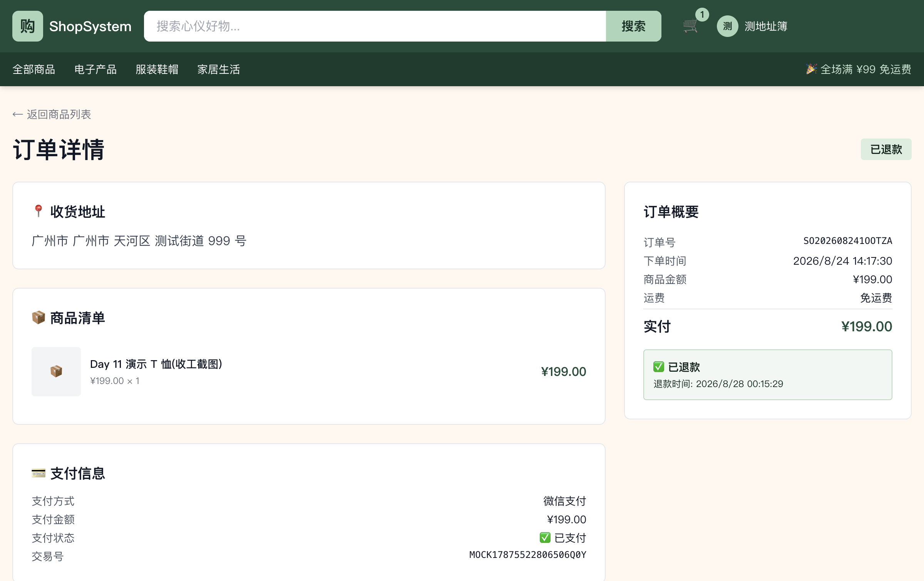Click the 订单详情 page heading
924x581 pixels.
[x=59, y=149]
